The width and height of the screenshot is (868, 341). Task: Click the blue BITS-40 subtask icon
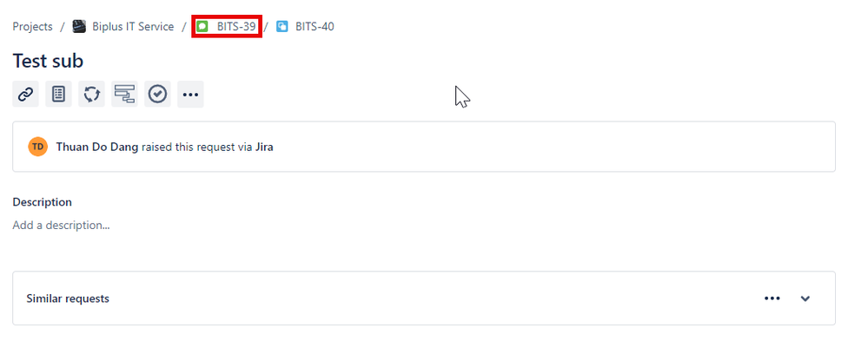point(282,27)
